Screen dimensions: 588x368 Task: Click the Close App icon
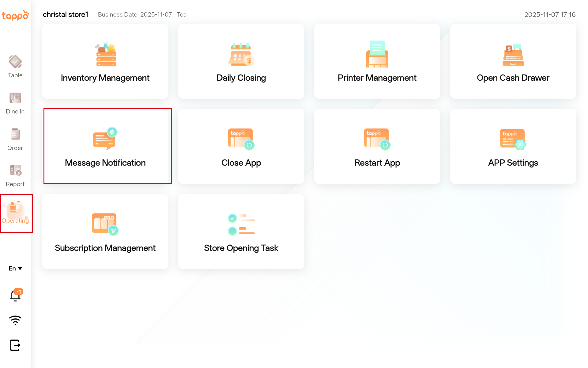pyautogui.click(x=241, y=139)
